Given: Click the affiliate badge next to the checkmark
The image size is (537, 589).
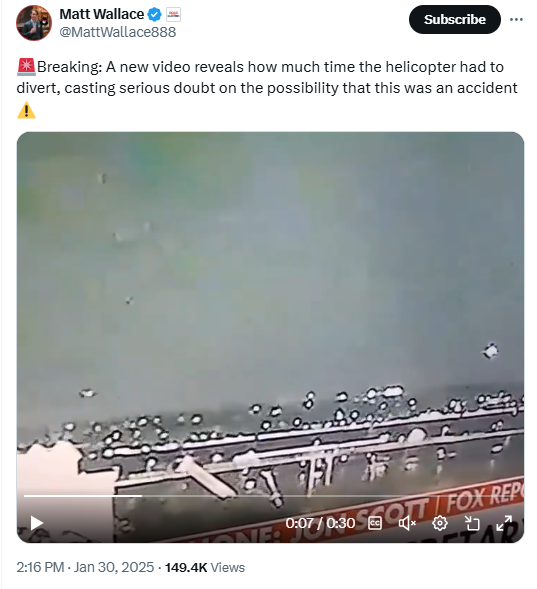Looking at the screenshot, I should click(x=173, y=15).
